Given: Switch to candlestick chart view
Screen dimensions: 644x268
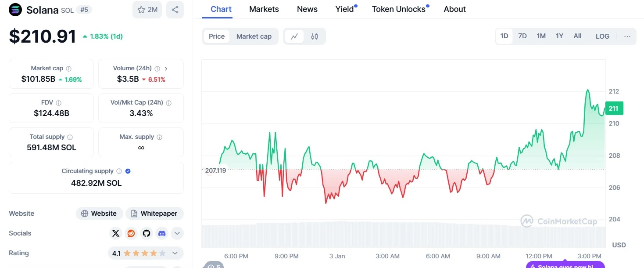Looking at the screenshot, I should (x=314, y=36).
